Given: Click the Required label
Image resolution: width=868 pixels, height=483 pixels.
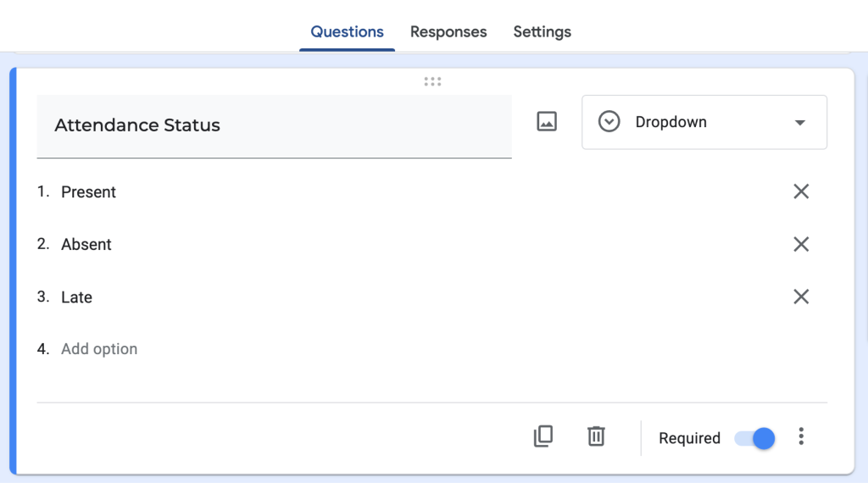Looking at the screenshot, I should [x=689, y=438].
